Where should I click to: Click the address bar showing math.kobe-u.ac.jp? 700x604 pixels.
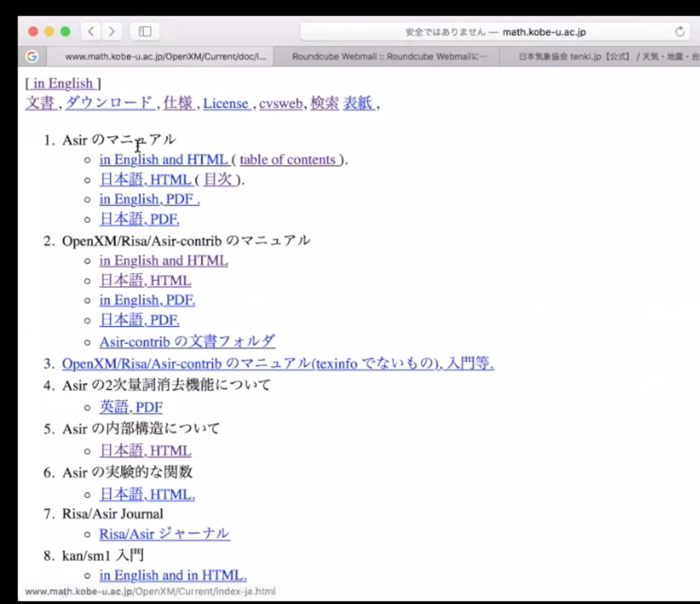click(495, 32)
